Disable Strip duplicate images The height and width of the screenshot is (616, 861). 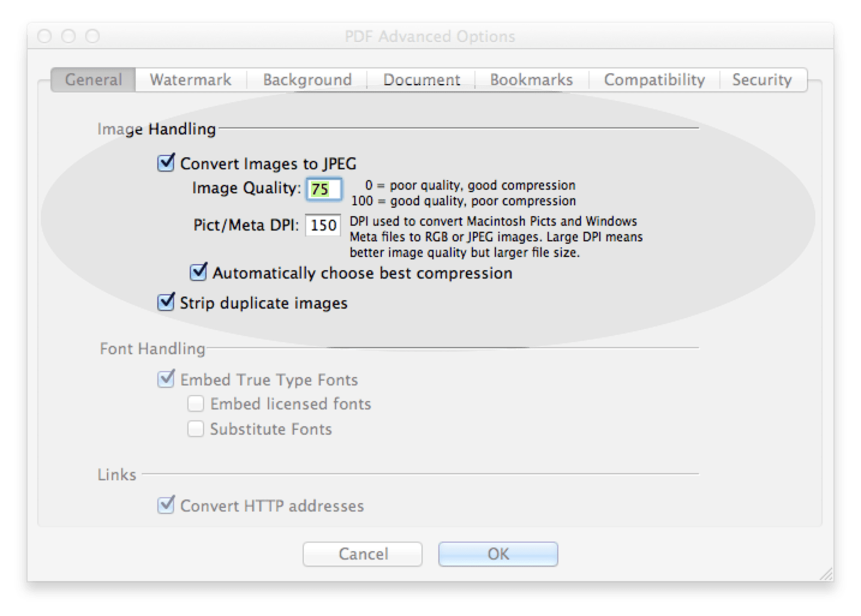166,303
